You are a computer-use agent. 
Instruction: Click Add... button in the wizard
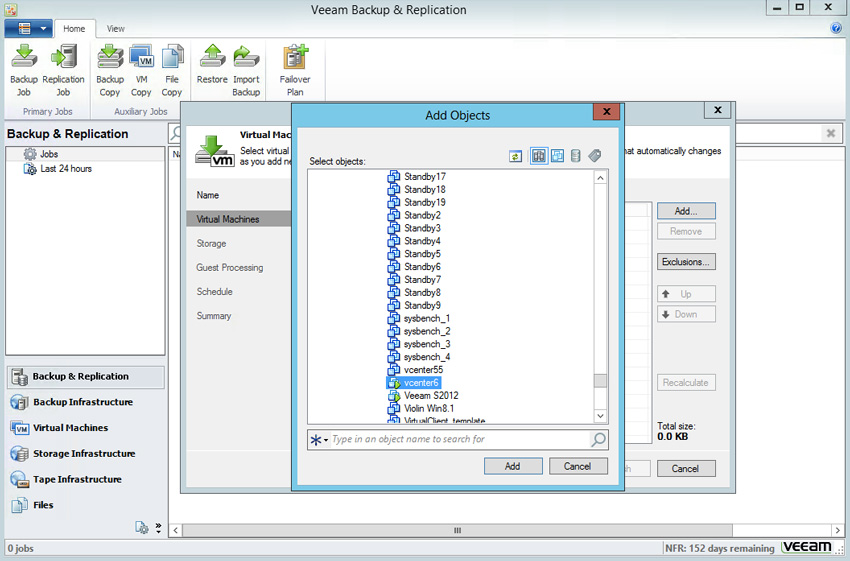pos(686,211)
